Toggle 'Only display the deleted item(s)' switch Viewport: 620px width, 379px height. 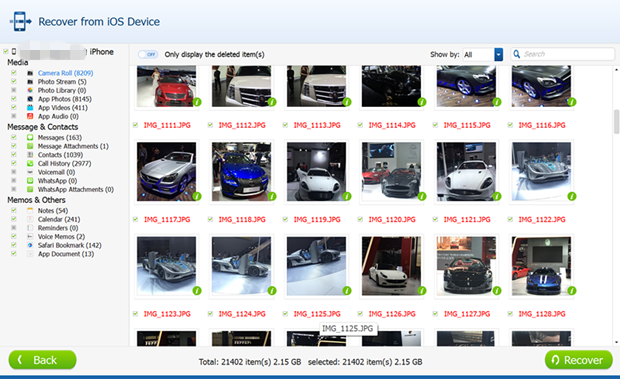148,54
